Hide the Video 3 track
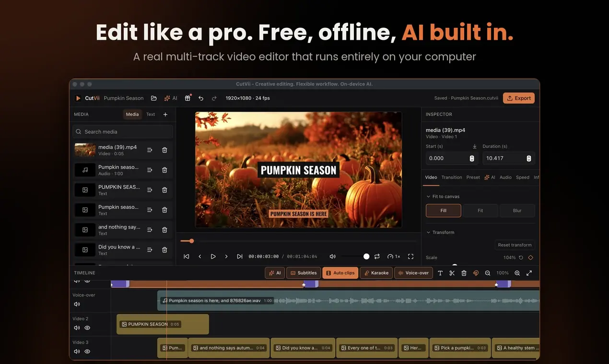This screenshot has height=364, width=609. click(87, 352)
